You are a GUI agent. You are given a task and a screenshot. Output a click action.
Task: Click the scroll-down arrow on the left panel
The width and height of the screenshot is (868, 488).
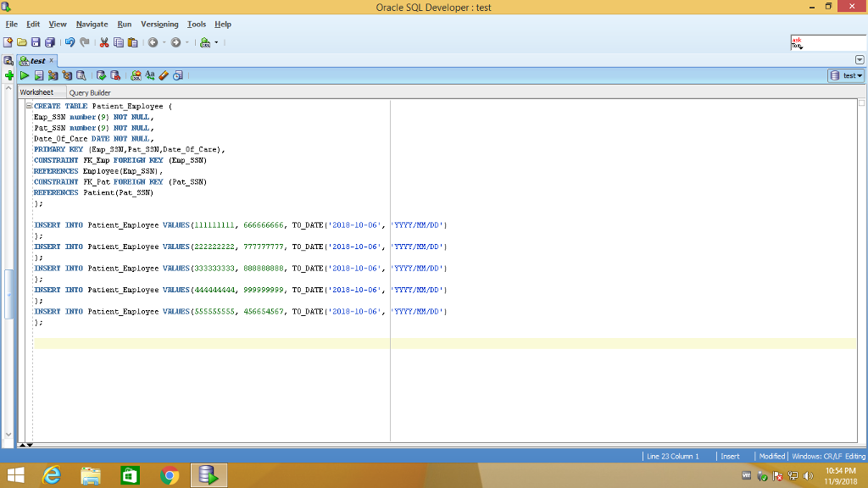point(8,435)
